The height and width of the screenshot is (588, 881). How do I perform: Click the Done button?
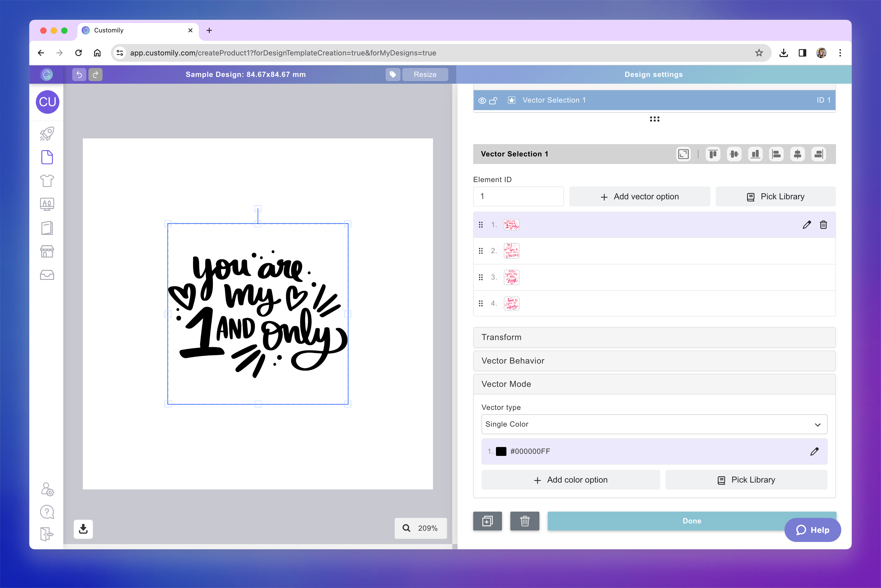[x=692, y=521]
